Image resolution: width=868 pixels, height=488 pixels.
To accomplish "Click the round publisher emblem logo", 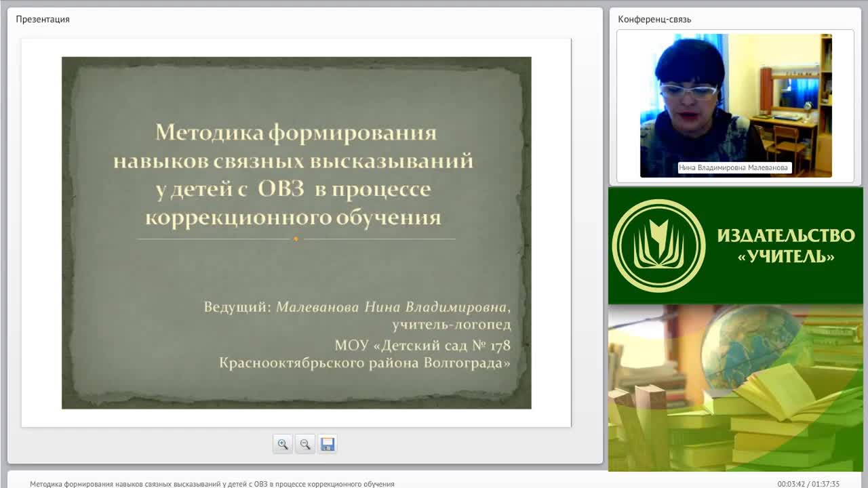I will pos(658,245).
